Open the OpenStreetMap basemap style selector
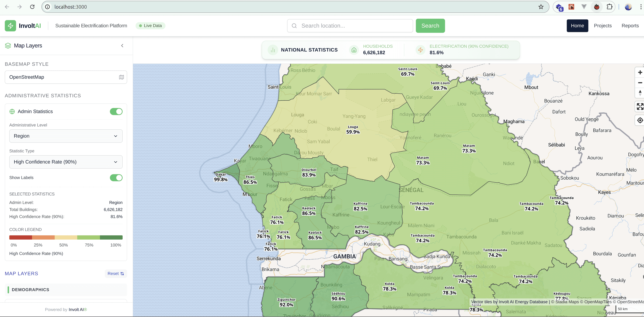 pyautogui.click(x=66, y=77)
